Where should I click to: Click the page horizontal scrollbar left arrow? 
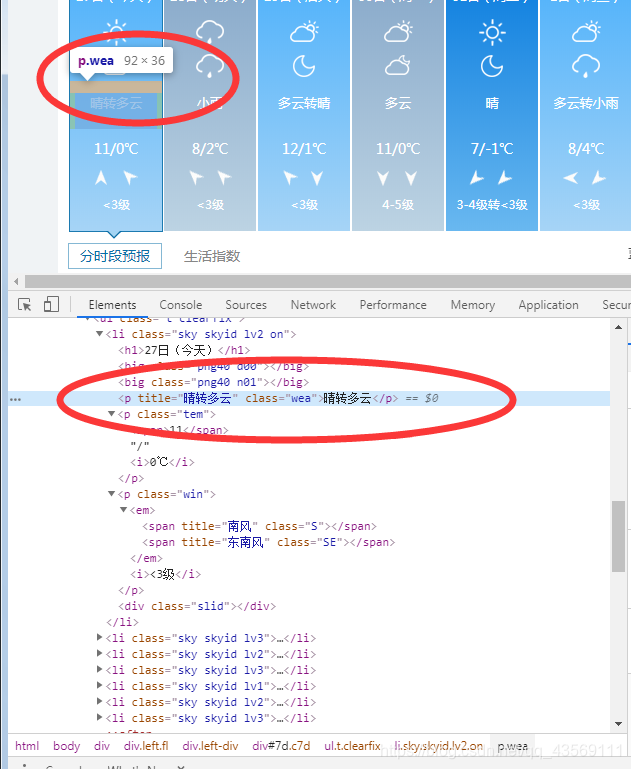click(x=16, y=282)
